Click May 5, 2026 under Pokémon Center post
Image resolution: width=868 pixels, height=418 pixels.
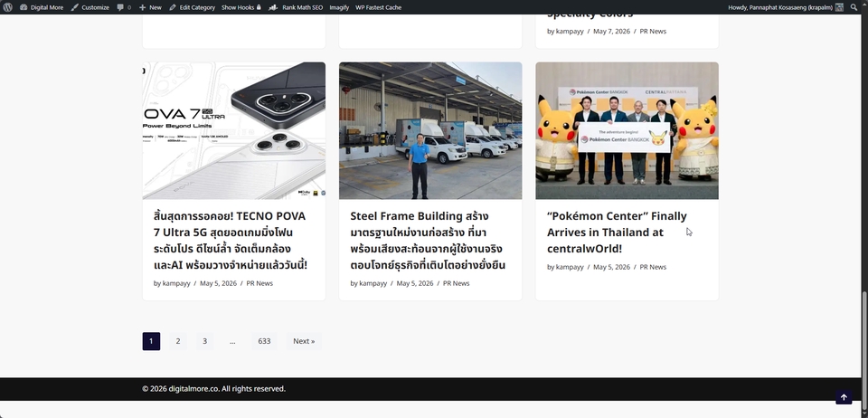pyautogui.click(x=612, y=267)
